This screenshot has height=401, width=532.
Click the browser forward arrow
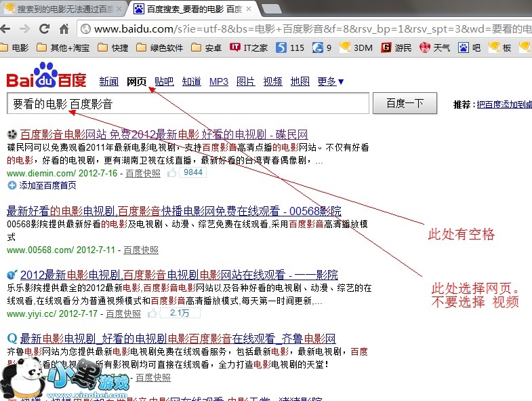click(x=24, y=29)
